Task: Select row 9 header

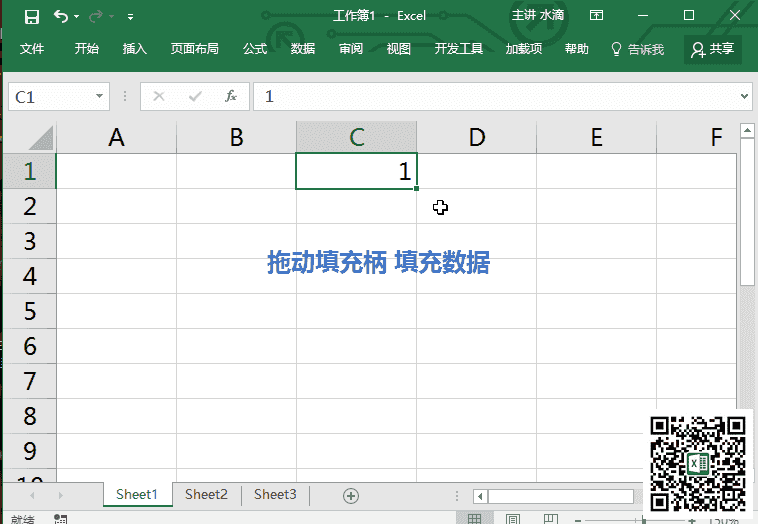Action: [30, 451]
